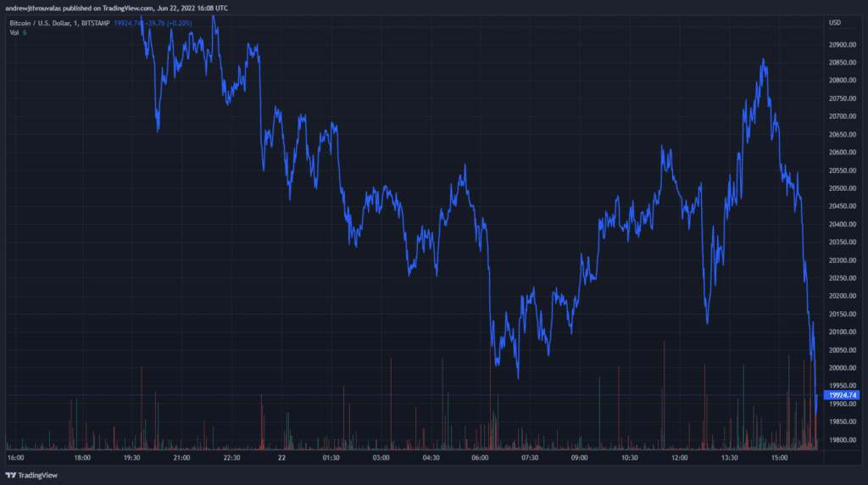The image size is (868, 485).
Task: Click the 12:00 time axis label
Action: (x=679, y=458)
